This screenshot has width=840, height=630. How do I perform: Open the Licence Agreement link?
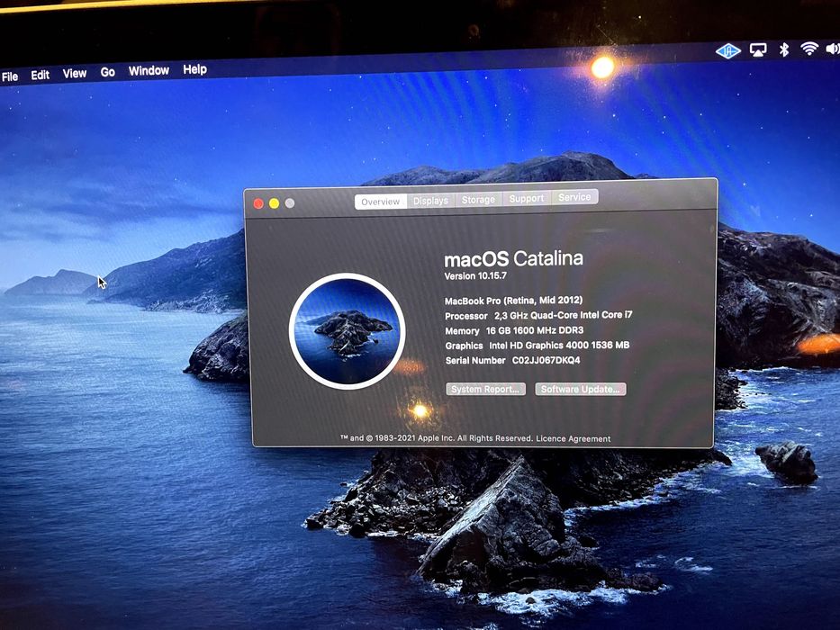(x=574, y=439)
